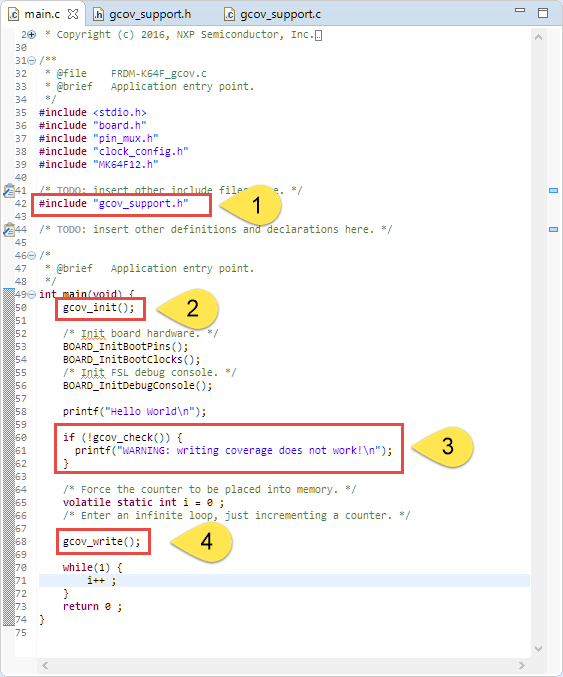Screen dimensions: 563x677
Task: Collapse the brief comment block at line 46
Action: tap(32, 256)
